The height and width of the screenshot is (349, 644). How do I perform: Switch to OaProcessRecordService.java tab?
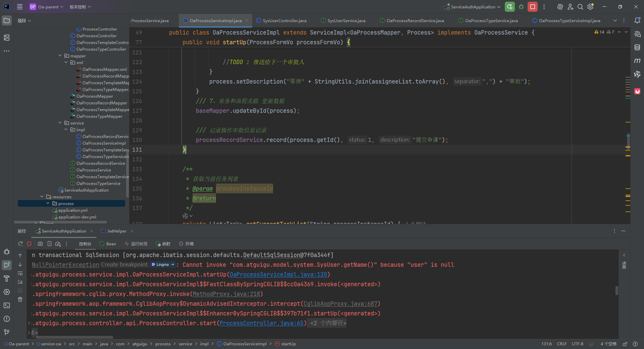pyautogui.click(x=412, y=20)
